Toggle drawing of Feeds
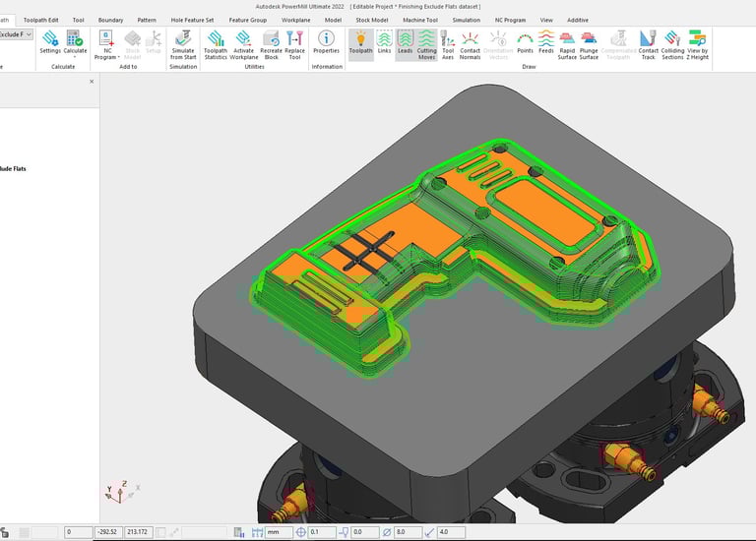756x541 pixels. [x=546, y=42]
